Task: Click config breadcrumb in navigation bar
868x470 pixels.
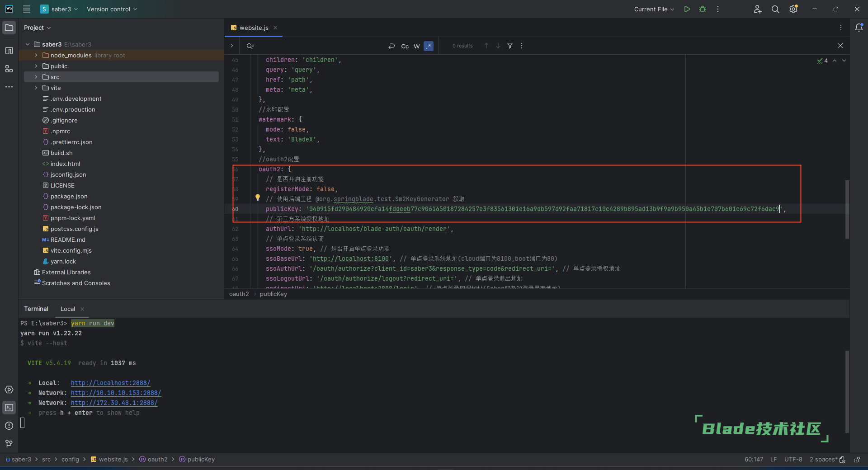Action: click(70, 460)
